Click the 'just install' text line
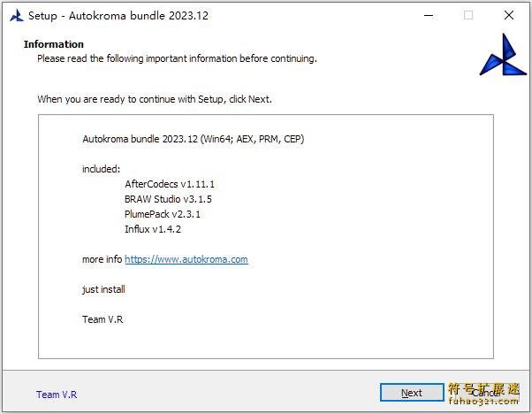This screenshot has width=532, height=414. point(103,289)
